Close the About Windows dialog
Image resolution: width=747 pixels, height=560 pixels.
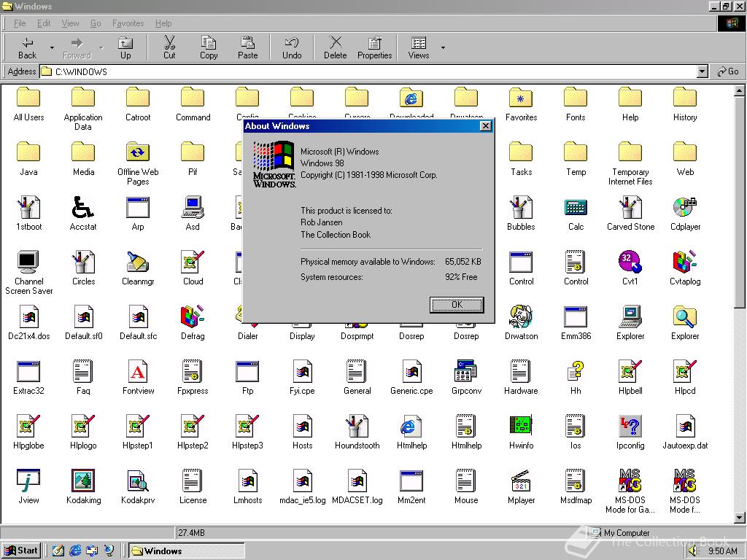[x=485, y=125]
